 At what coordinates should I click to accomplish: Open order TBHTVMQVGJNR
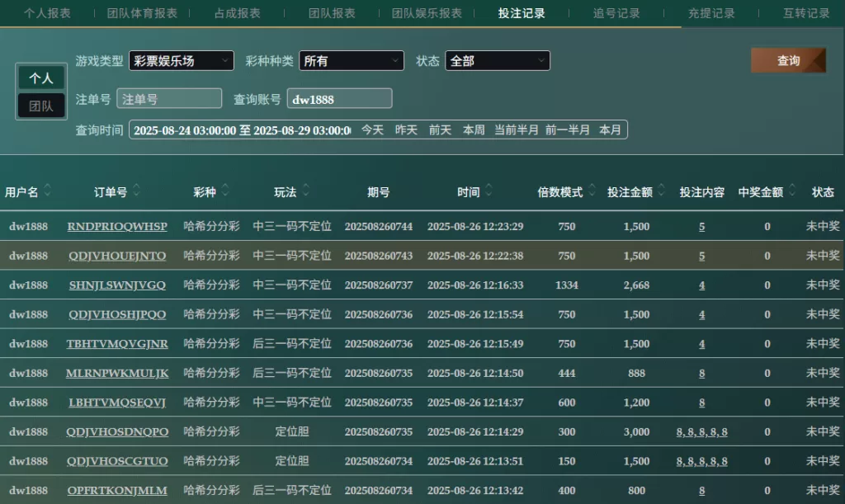point(117,343)
